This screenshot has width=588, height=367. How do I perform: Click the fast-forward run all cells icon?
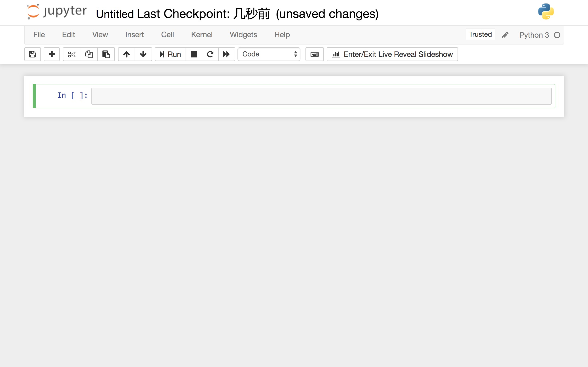226,54
